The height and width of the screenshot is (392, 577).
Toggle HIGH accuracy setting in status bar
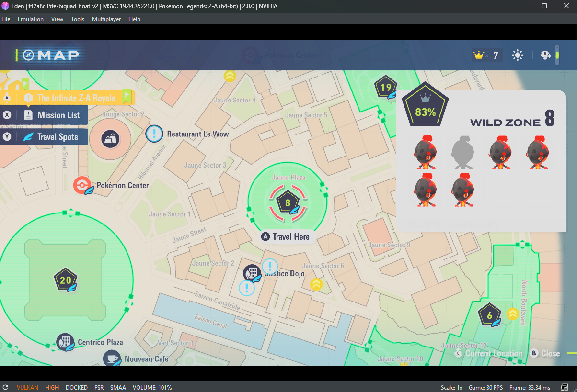tap(52, 387)
